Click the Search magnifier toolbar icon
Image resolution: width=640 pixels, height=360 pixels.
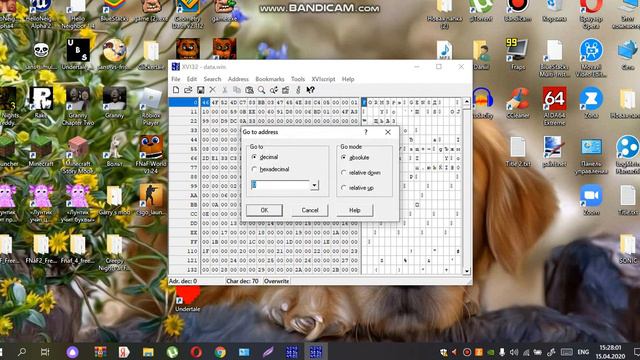click(x=261, y=90)
